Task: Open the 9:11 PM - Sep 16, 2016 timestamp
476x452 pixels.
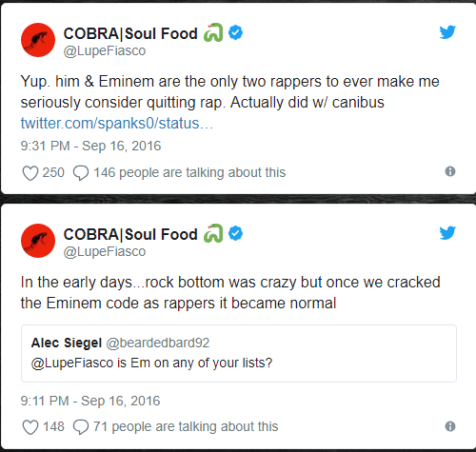Action: coord(90,401)
